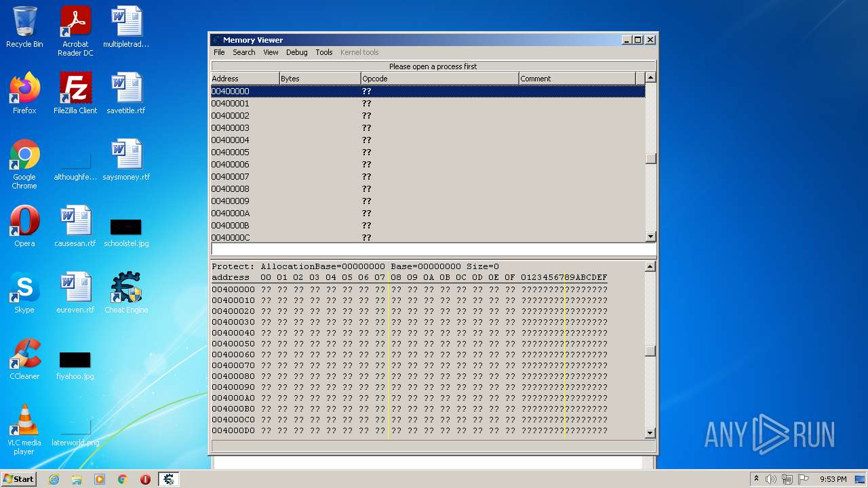Open the Recycle Bin desktop icon
This screenshot has width=868, height=488.
point(24,27)
